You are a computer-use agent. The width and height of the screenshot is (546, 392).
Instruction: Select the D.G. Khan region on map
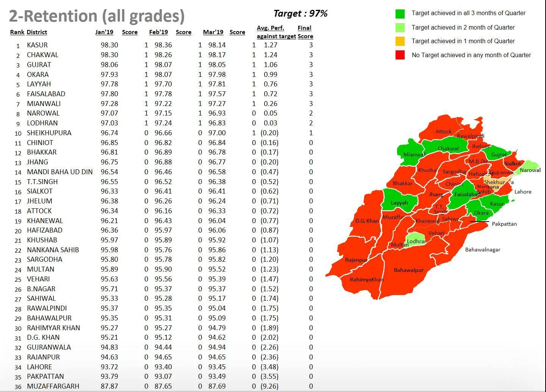(366, 221)
